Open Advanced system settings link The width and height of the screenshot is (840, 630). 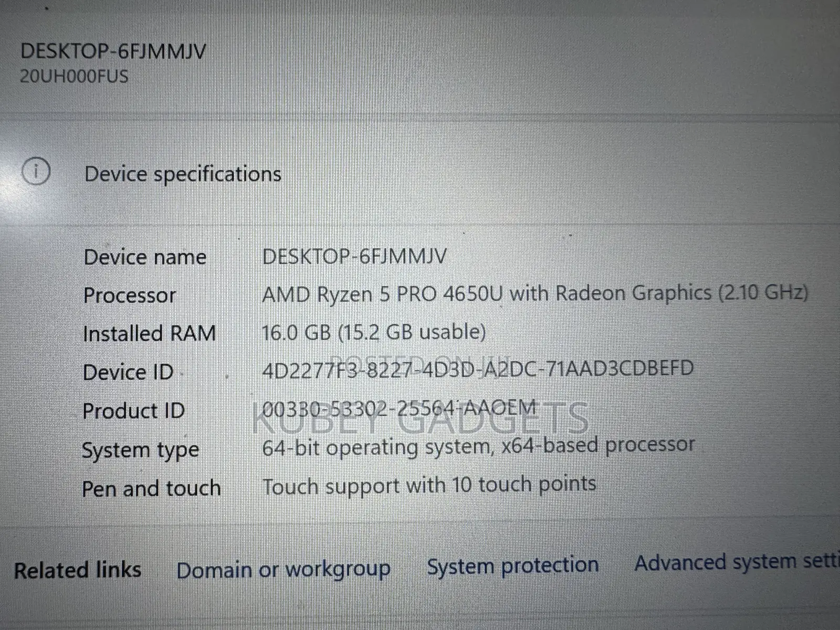(737, 563)
